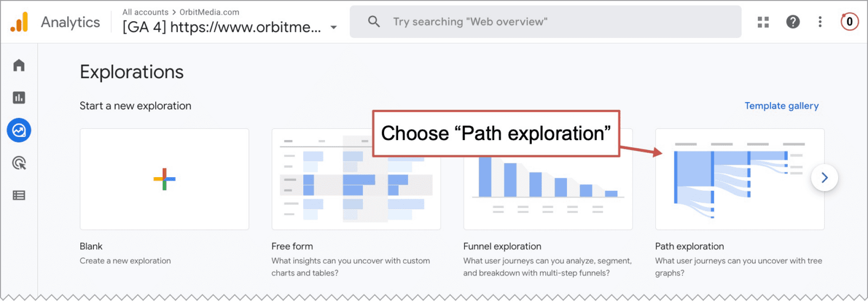Open the Help question-mark icon
Viewport: 868px width, 301px height.
[x=793, y=22]
